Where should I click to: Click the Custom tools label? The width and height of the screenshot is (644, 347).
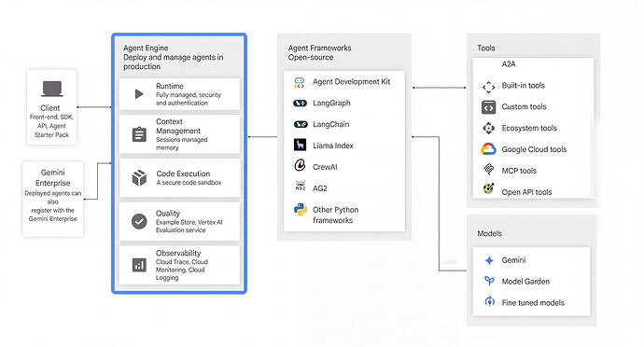click(525, 106)
